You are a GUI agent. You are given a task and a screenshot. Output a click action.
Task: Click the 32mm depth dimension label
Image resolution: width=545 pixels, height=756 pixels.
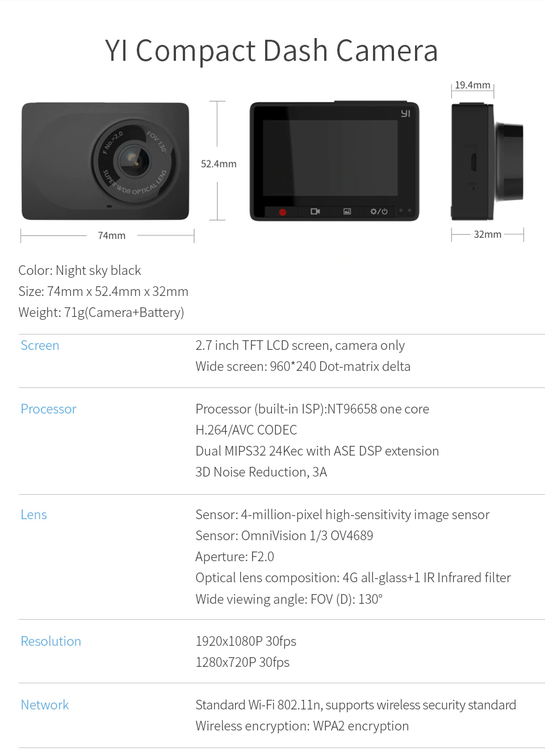click(x=488, y=234)
